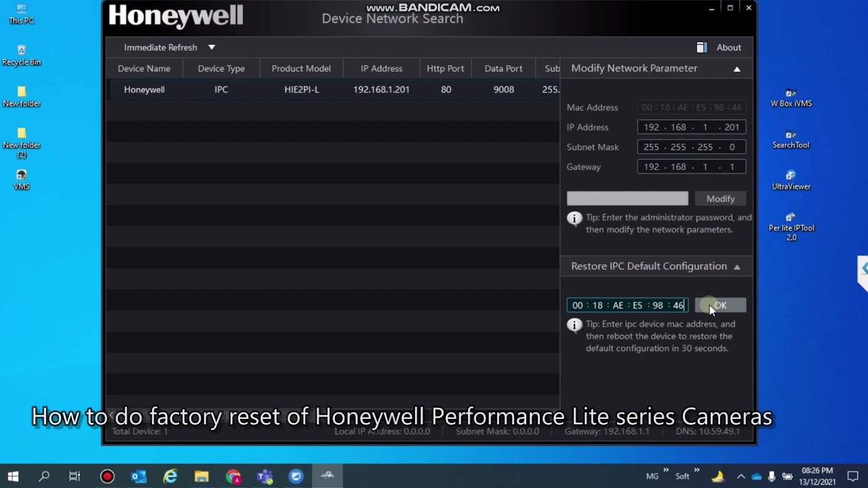This screenshot has width=868, height=488.
Task: Open Task View on taskbar
Action: coord(75,476)
